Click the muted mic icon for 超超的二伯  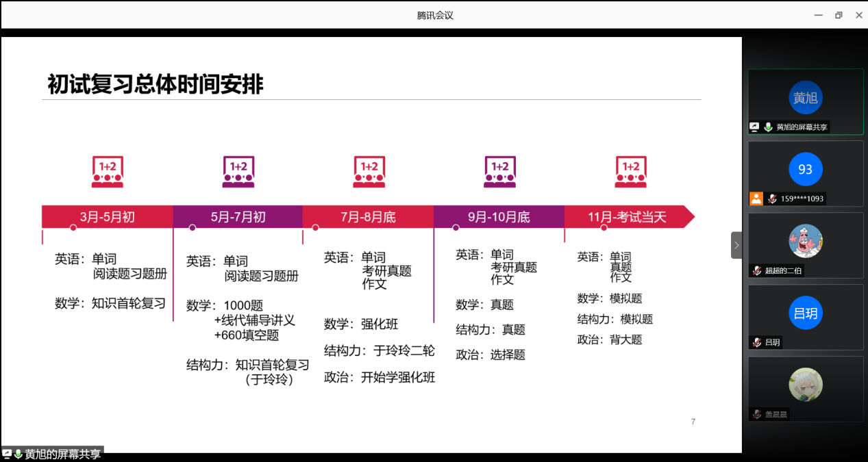pos(757,270)
